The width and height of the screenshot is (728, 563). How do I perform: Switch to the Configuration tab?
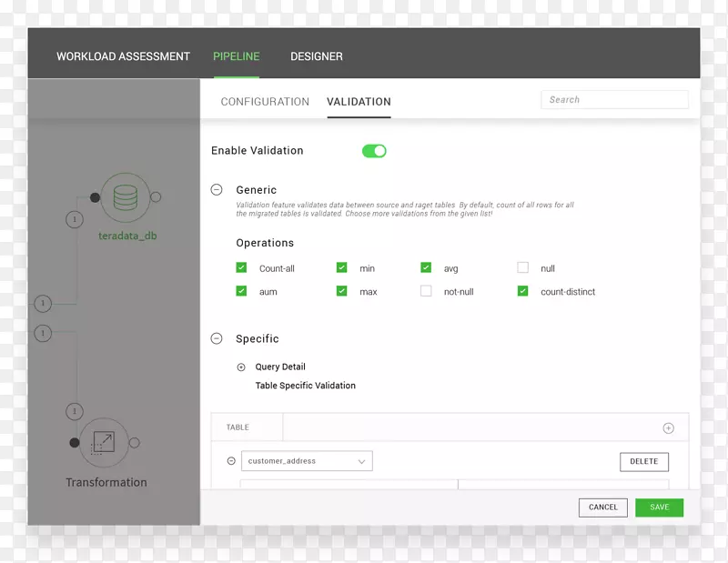(x=265, y=102)
